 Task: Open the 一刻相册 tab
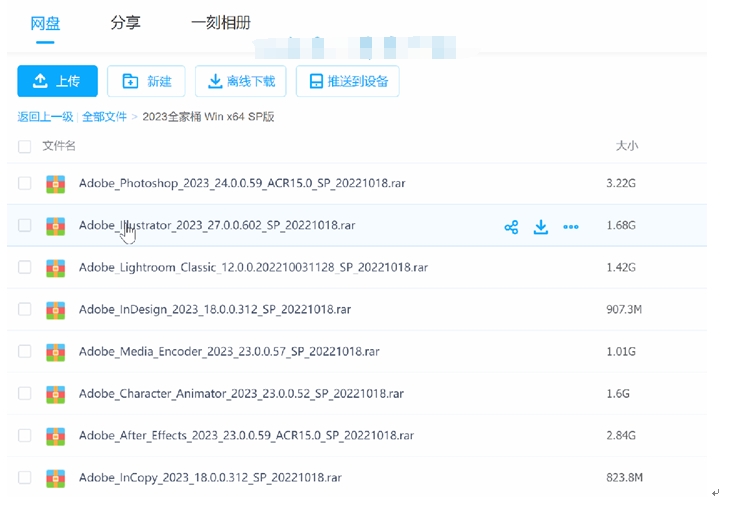[221, 22]
